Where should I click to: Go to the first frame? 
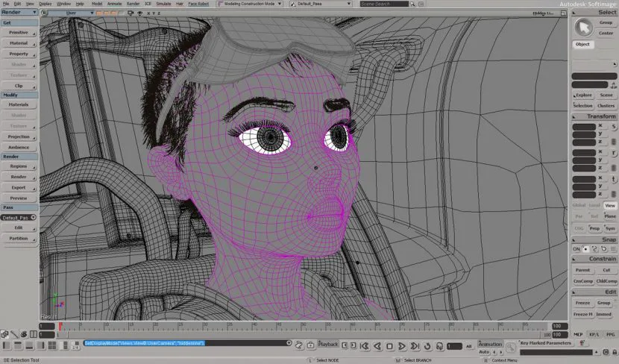pos(365,346)
